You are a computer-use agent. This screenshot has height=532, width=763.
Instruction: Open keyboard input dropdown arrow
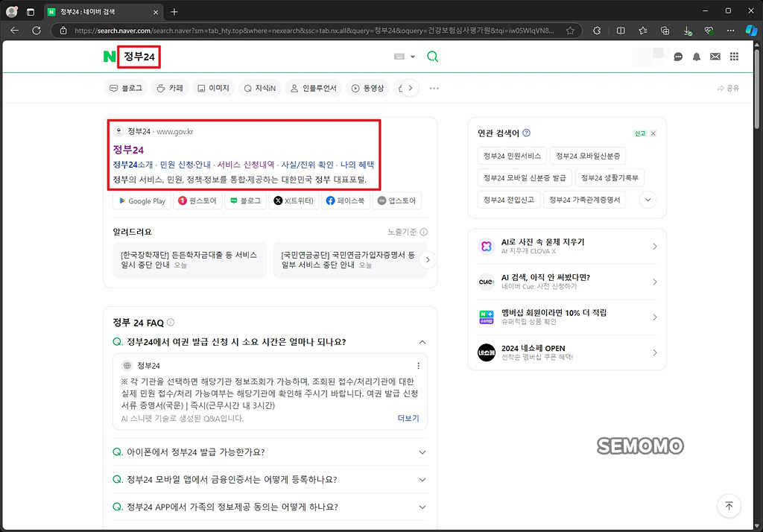pos(413,57)
